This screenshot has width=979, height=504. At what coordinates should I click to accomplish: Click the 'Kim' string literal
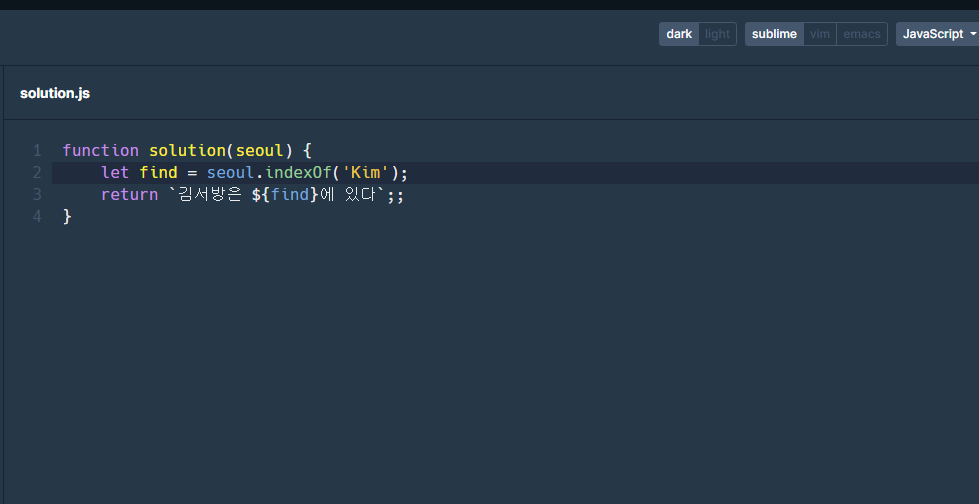click(x=366, y=172)
